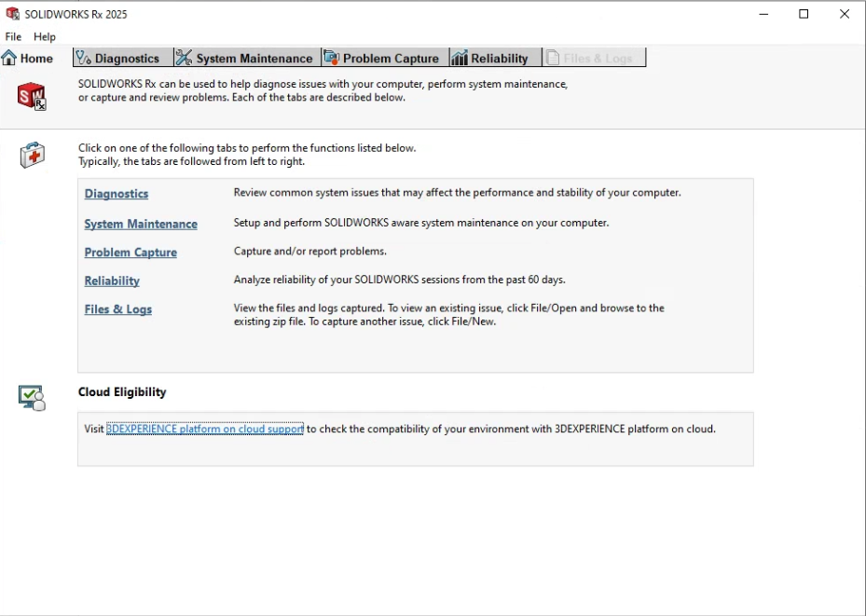Select the Reliability tab
This screenshot has height=616, width=866.
pos(496,58)
